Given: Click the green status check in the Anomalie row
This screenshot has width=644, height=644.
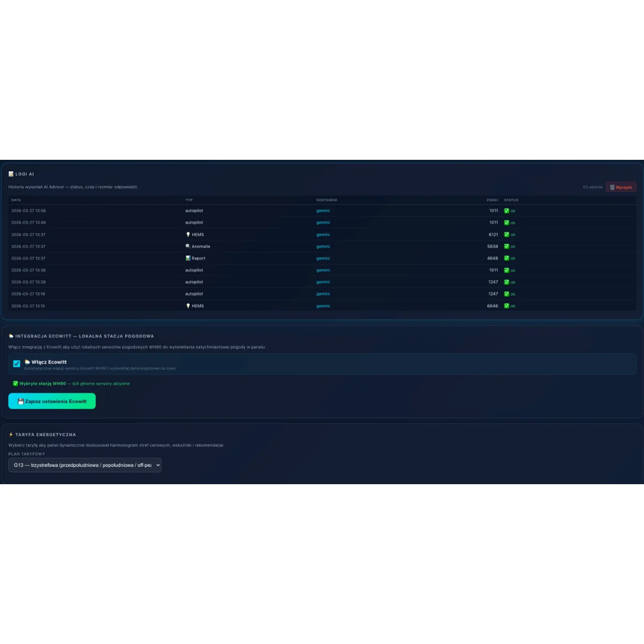Looking at the screenshot, I should click(506, 246).
